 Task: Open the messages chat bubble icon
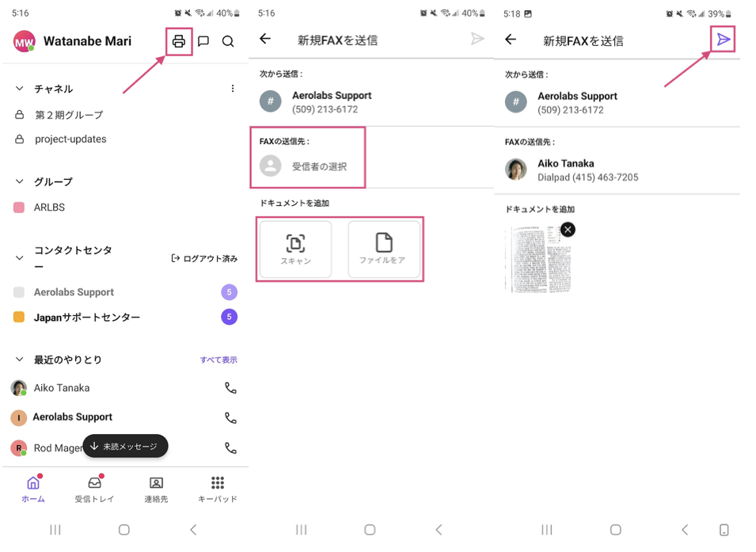(203, 41)
